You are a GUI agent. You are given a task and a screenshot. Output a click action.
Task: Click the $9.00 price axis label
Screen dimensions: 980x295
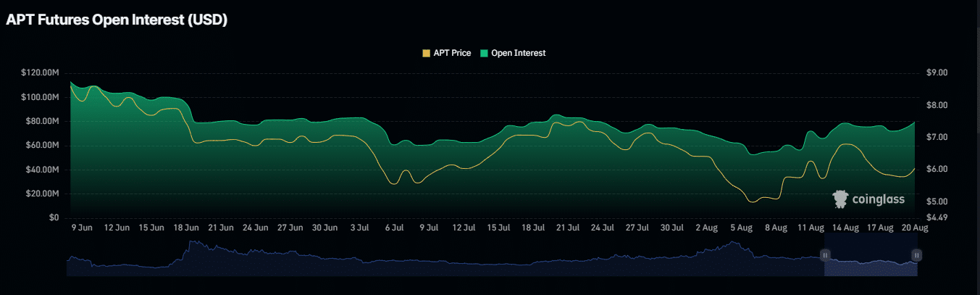tap(937, 73)
